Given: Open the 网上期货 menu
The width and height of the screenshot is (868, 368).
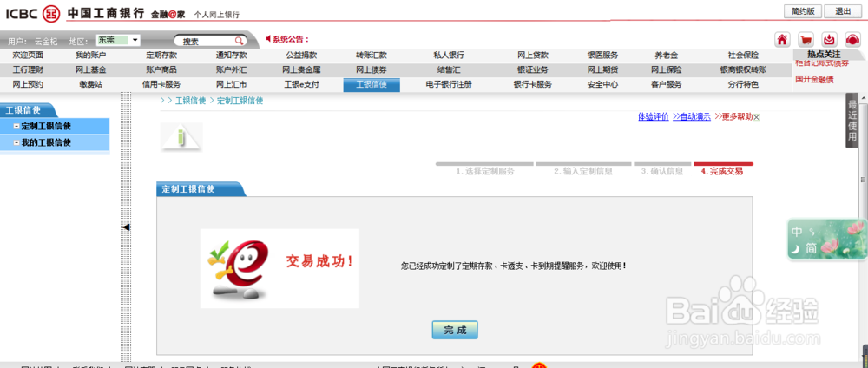Looking at the screenshot, I should point(603,69).
